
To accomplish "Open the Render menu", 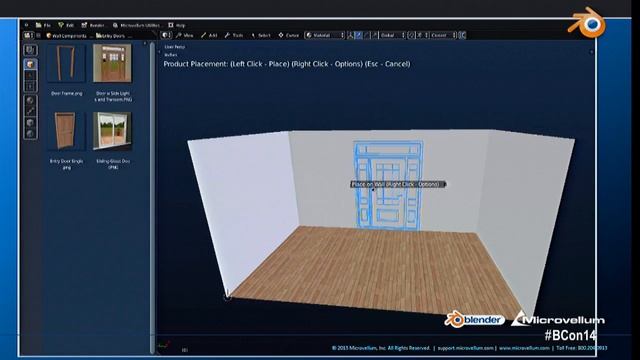I will [93, 25].
